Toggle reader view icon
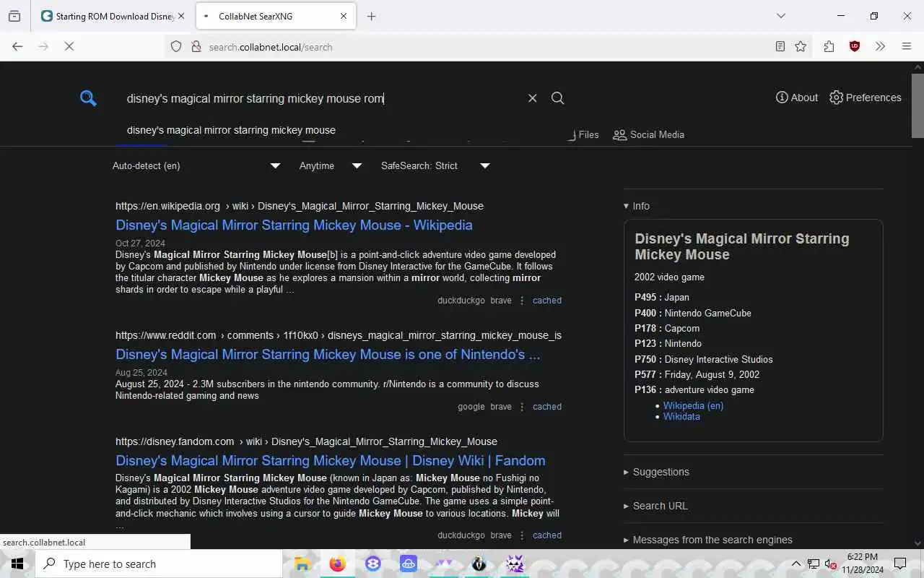Screen dimensions: 924x578 [780, 46]
